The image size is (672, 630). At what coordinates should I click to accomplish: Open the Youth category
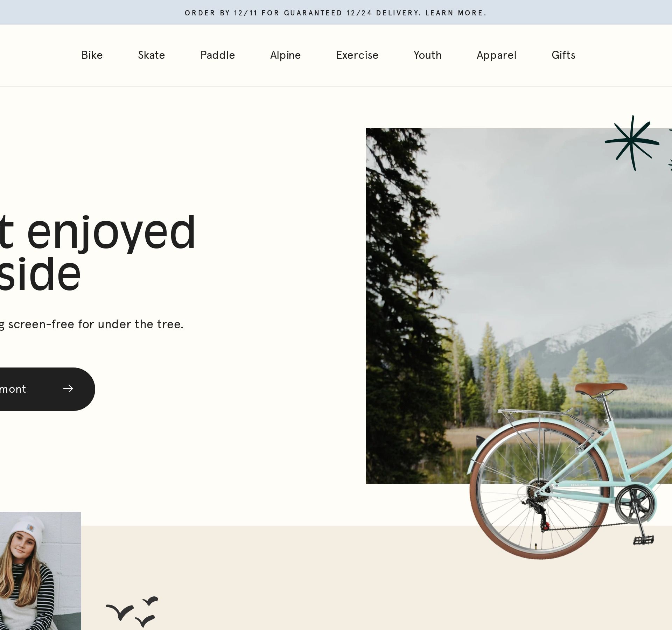[x=428, y=55]
